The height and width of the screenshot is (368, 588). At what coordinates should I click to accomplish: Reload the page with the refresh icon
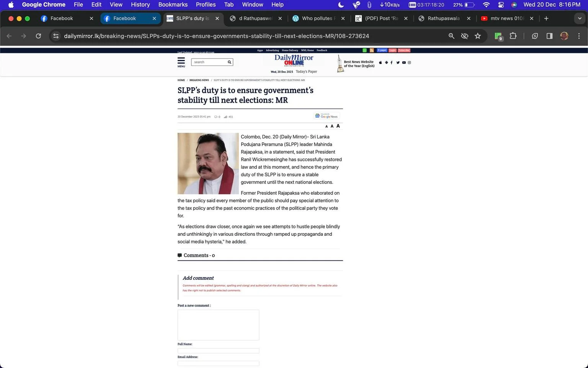click(38, 36)
